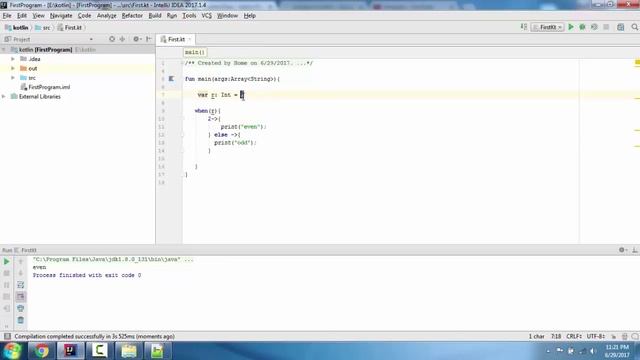Image resolution: width=640 pixels, height=360 pixels.
Task: Collapse the kotlin [FirstProgram] root node
Action: click(x=4, y=49)
